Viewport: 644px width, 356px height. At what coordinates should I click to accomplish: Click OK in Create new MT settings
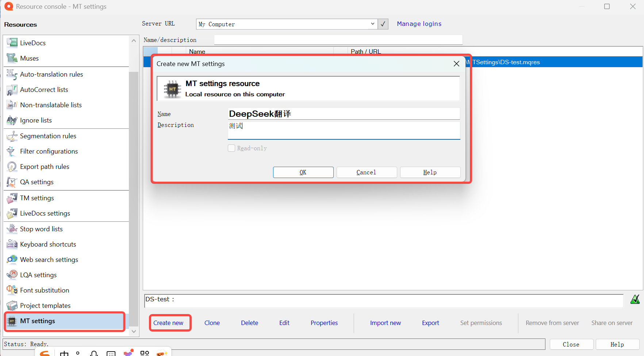[x=303, y=172]
